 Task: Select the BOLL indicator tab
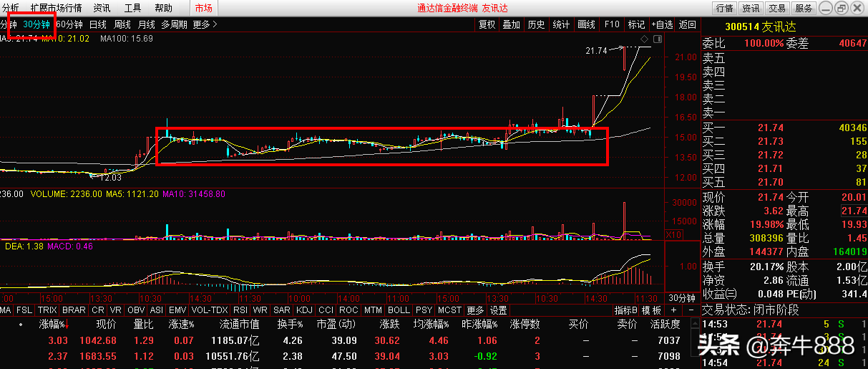click(x=398, y=310)
